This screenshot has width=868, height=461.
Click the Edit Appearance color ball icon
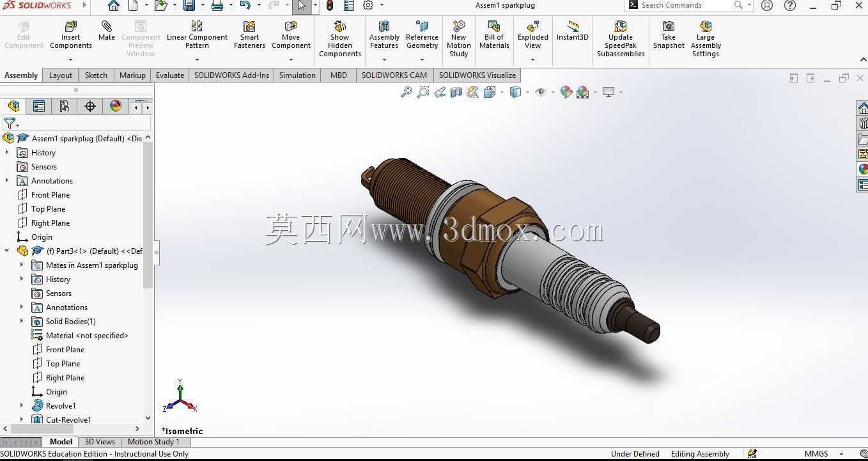click(x=566, y=92)
